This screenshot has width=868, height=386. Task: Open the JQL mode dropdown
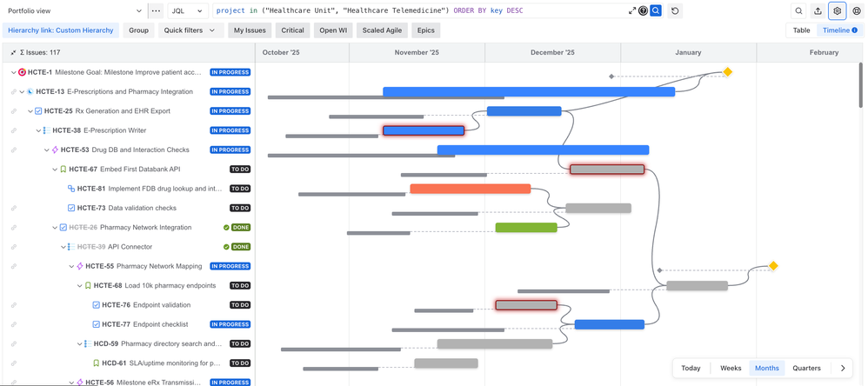188,10
